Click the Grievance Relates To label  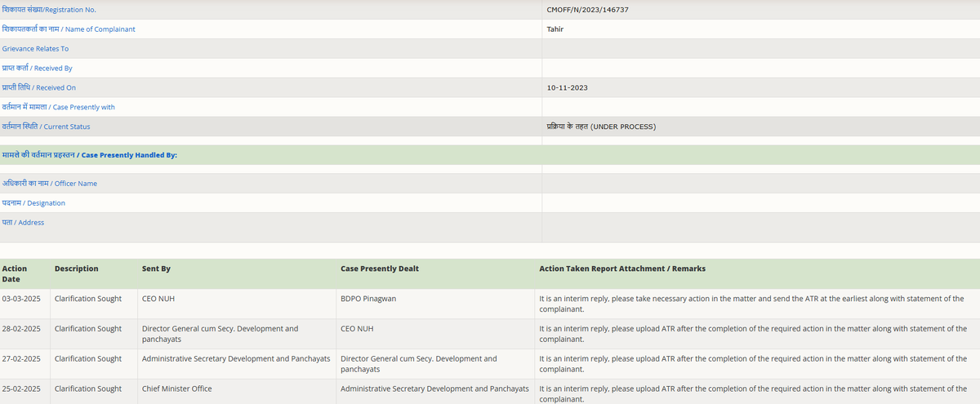[x=35, y=49]
